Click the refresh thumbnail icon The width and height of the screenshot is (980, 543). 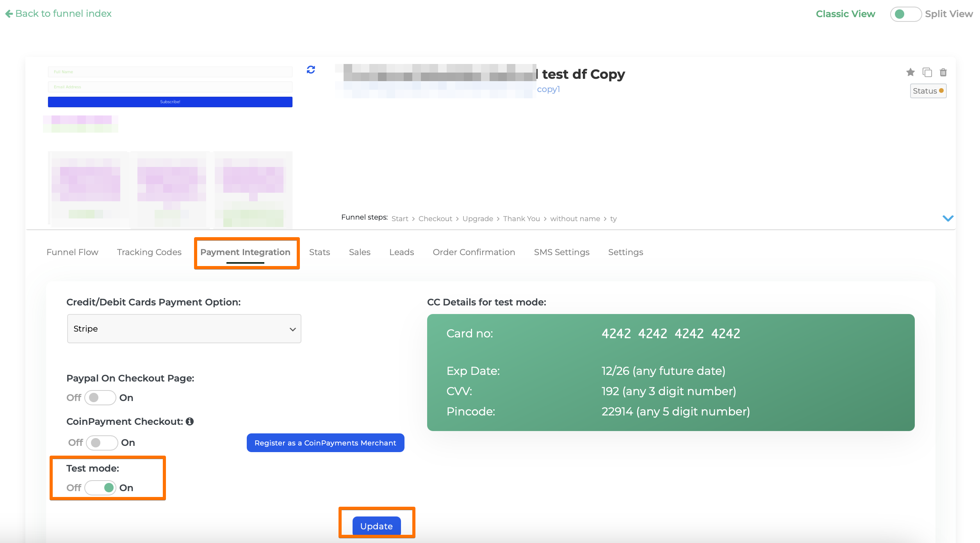[x=311, y=70]
